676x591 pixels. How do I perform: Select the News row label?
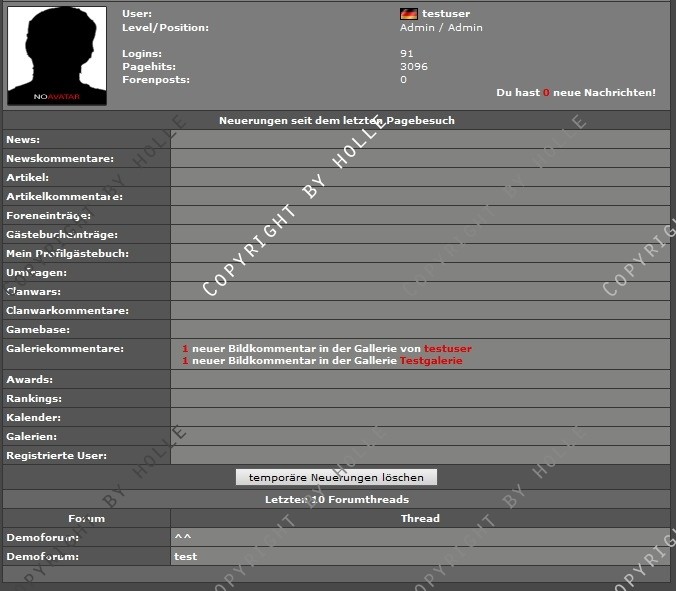(23, 140)
